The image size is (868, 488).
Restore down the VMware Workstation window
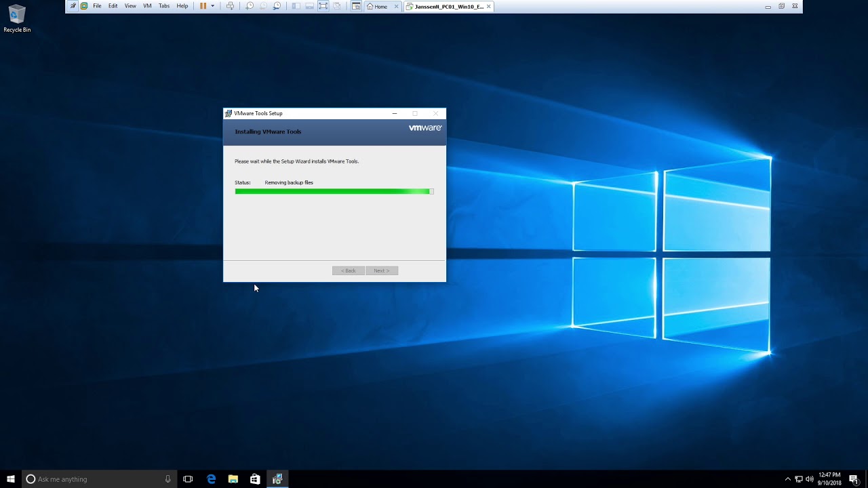(x=781, y=6)
